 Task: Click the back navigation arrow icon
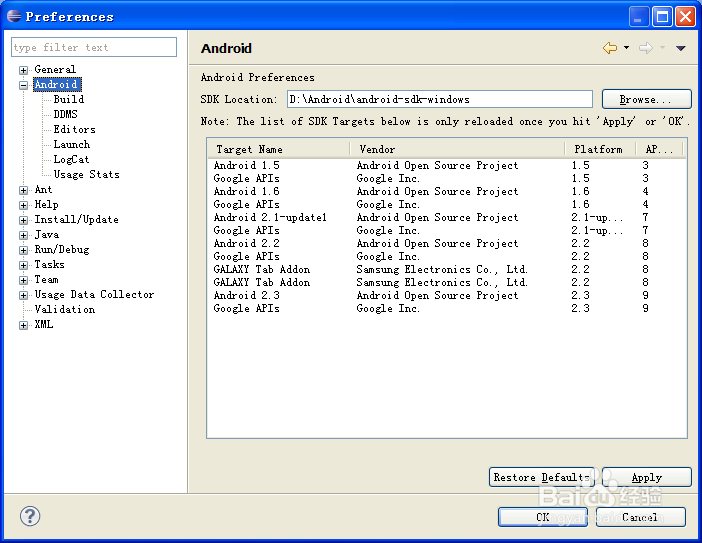point(610,48)
